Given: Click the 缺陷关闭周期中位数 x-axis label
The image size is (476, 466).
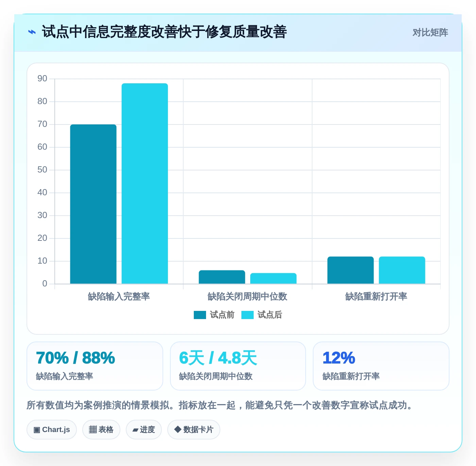Looking at the screenshot, I should tap(248, 297).
